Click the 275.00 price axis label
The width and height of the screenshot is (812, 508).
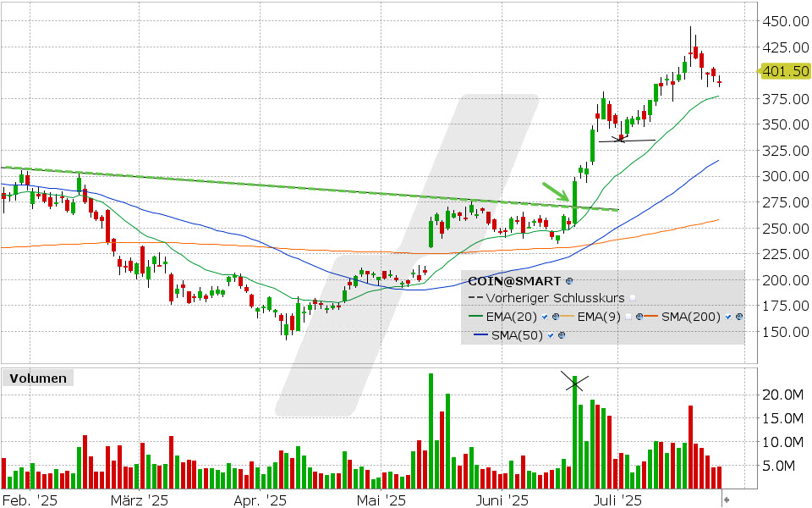(785, 202)
